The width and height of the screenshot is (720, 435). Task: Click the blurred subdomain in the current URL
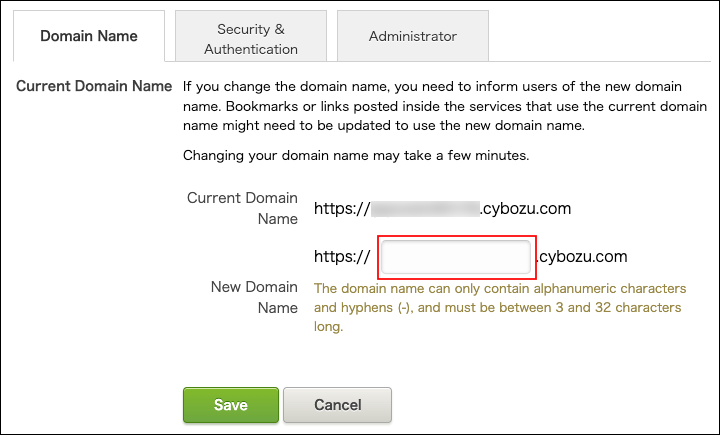(425, 209)
